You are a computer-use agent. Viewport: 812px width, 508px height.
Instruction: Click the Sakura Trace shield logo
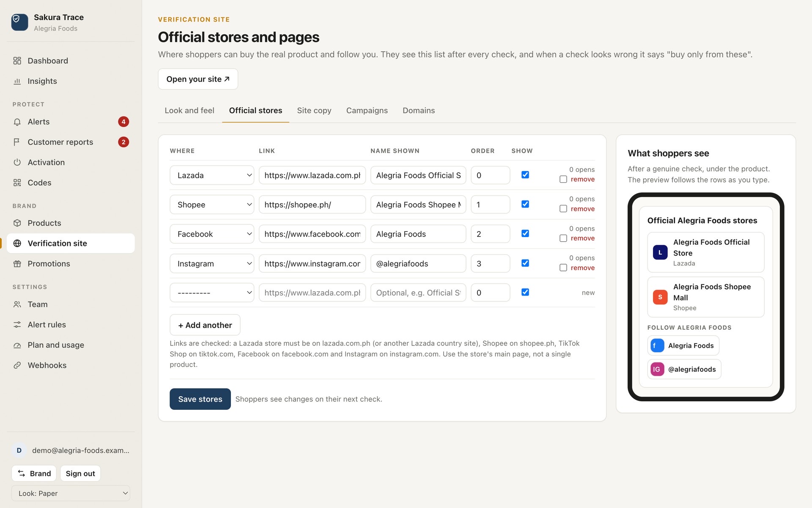[x=19, y=22]
